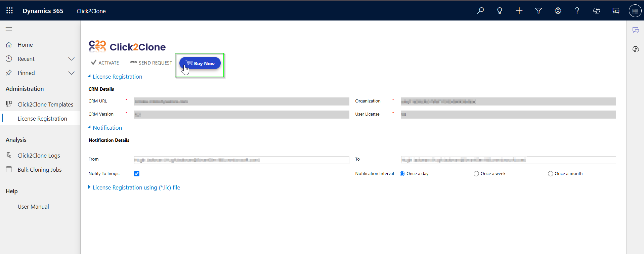Image resolution: width=644 pixels, height=254 pixels.
Task: Open the settings gear icon
Action: [x=558, y=11]
